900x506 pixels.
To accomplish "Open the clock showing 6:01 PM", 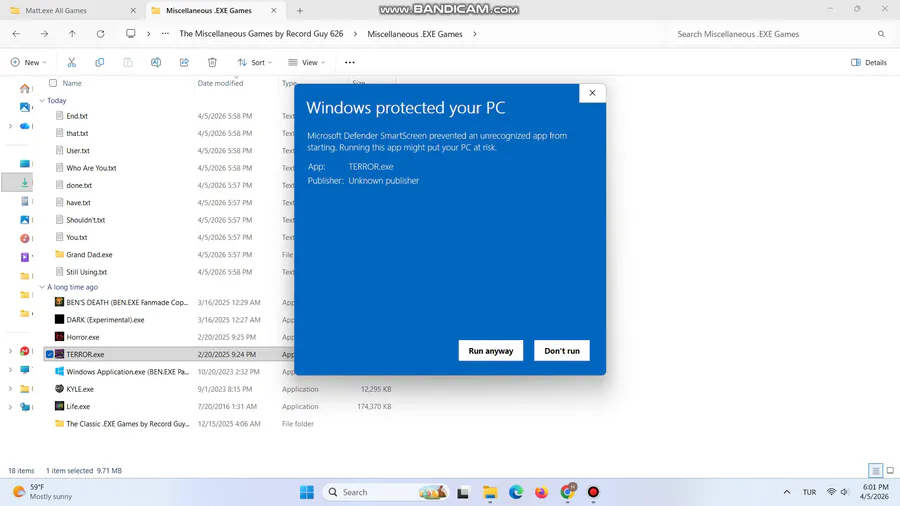I will click(x=875, y=492).
